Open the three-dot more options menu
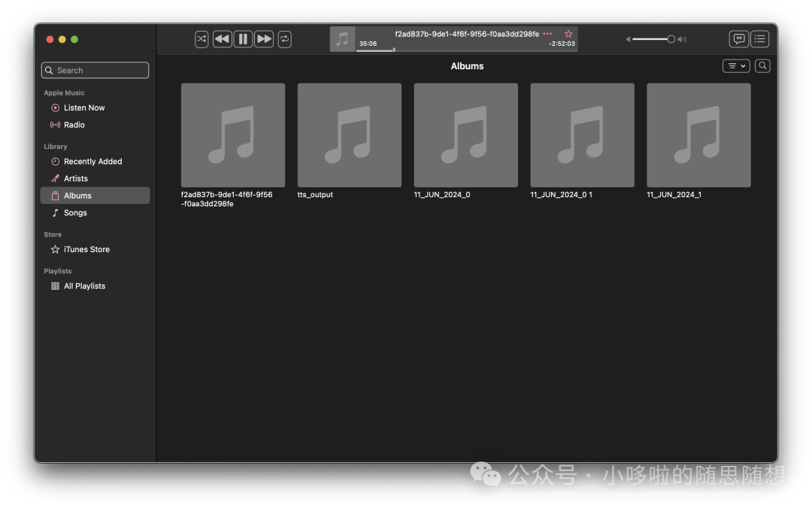812x508 pixels. click(547, 34)
